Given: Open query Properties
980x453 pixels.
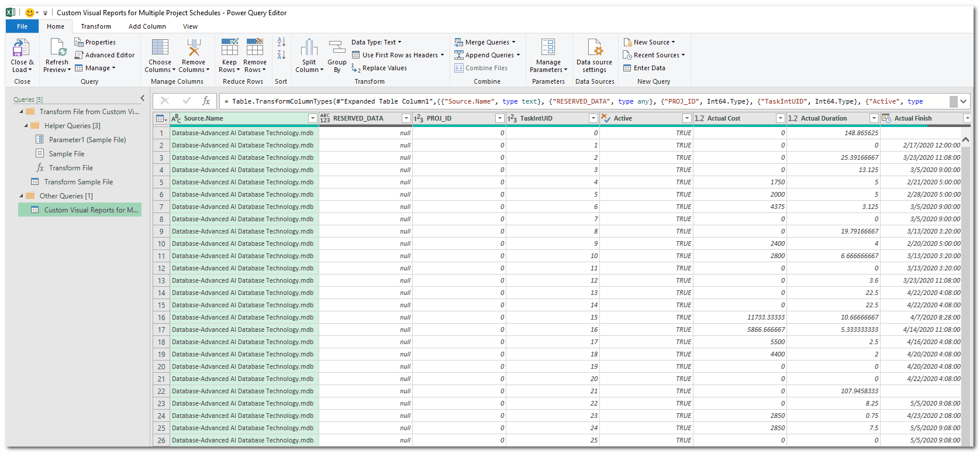Looking at the screenshot, I should 95,42.
